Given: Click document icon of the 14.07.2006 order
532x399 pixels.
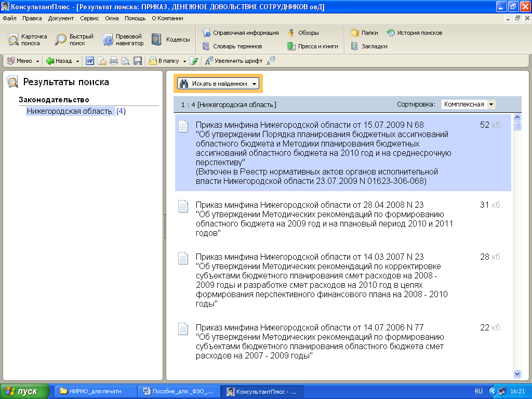Looking at the screenshot, I should 183,329.
